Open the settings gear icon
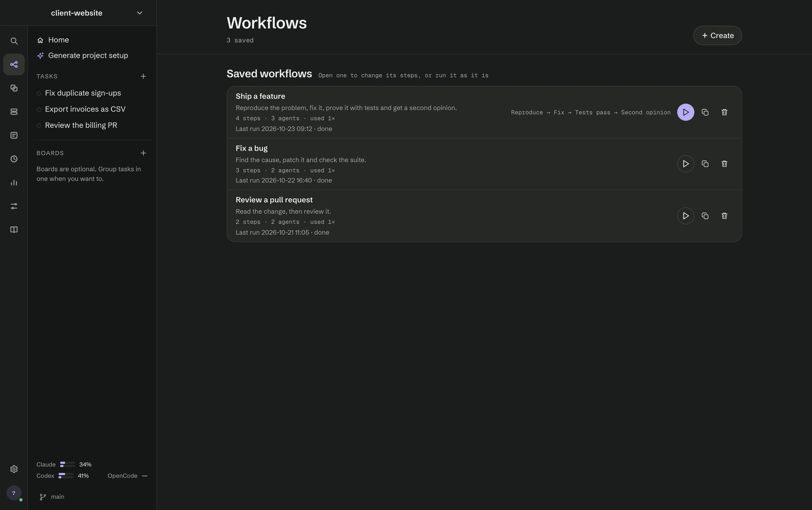Screen dimensions: 812x510 point(14,469)
